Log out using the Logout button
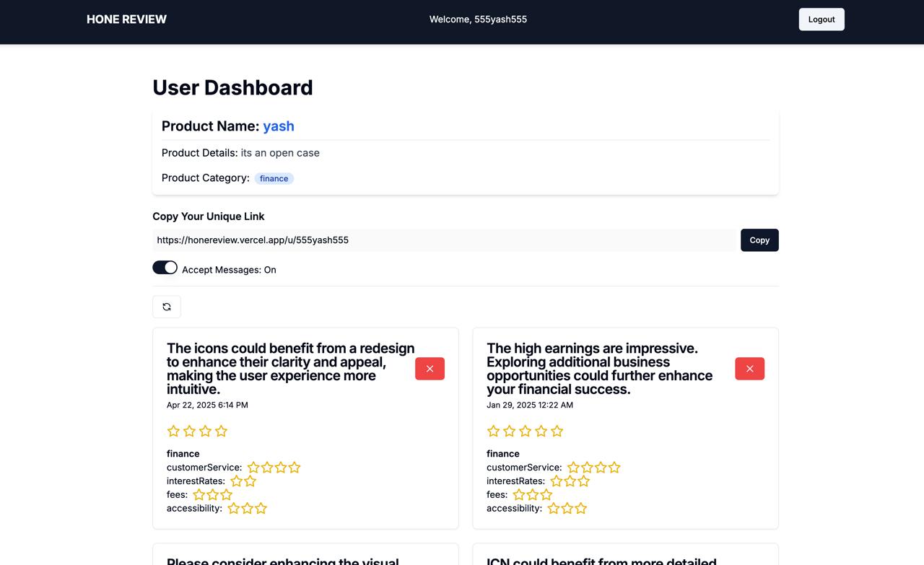 [x=821, y=19]
